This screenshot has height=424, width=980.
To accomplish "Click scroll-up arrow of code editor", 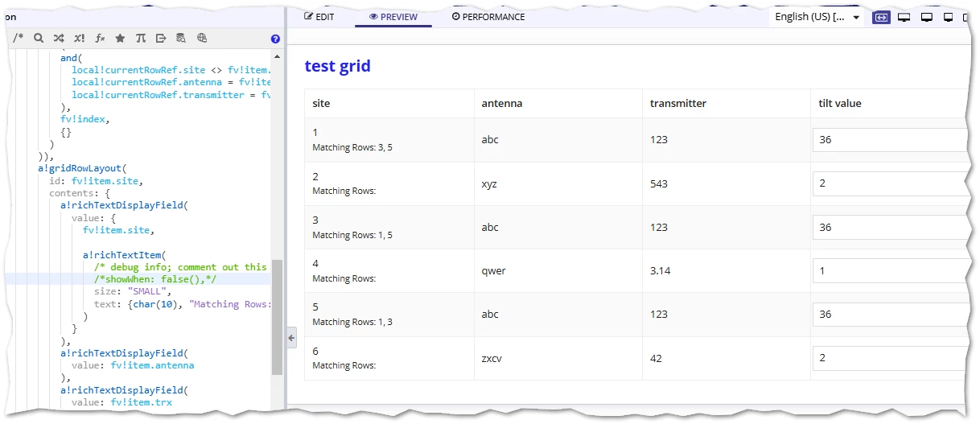I will [x=278, y=56].
